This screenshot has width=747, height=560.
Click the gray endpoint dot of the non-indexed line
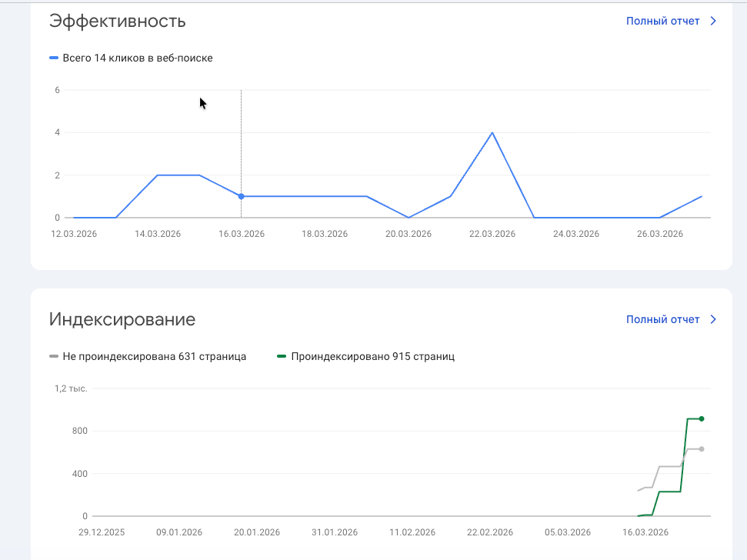pos(701,448)
